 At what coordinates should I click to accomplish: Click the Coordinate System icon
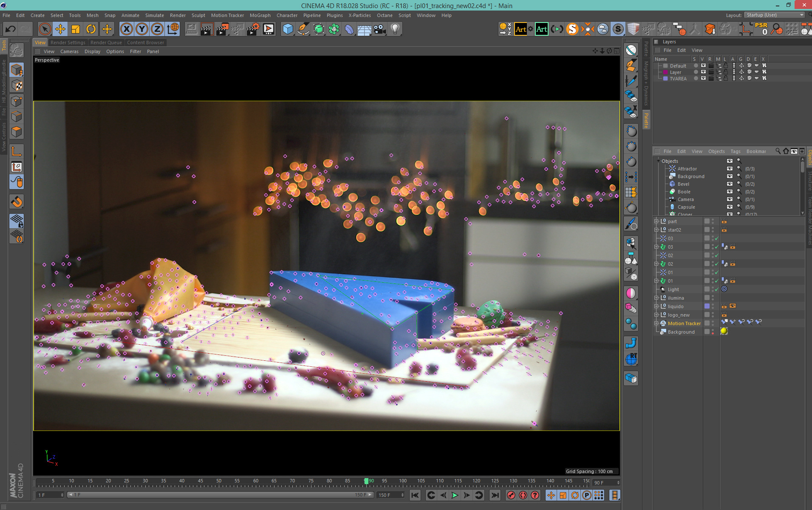[173, 29]
